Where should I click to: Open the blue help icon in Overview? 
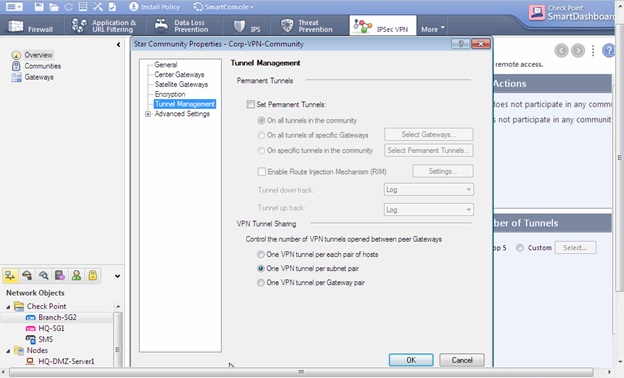point(609,51)
